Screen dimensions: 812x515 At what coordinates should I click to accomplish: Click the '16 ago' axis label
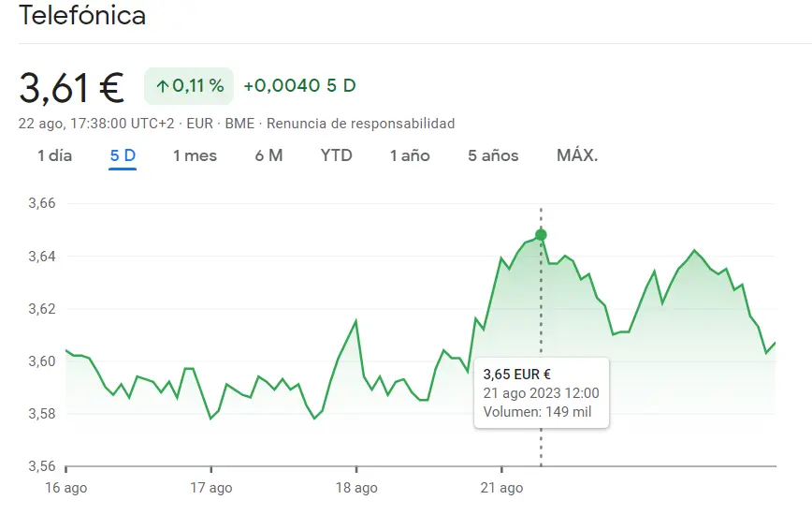coord(65,488)
